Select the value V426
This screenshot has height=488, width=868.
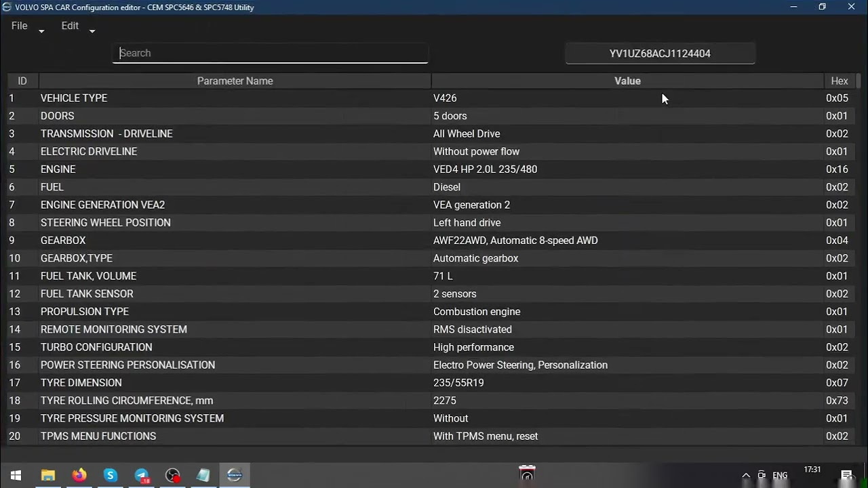(x=445, y=98)
